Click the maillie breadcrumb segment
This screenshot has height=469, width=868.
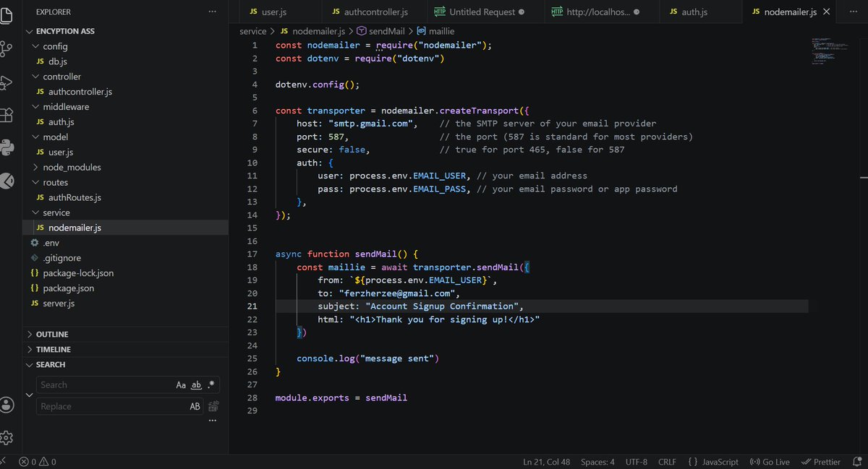(x=442, y=31)
